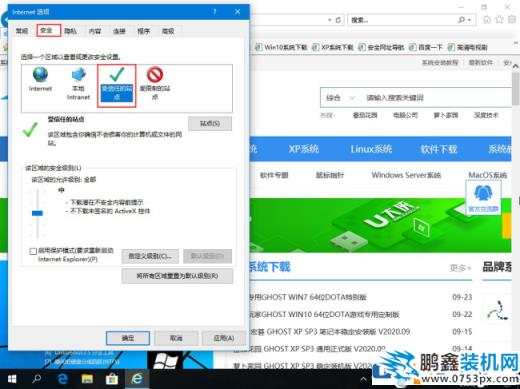Viewport: 520px width, 389px height.
Task: Click the 应用(A) button
Action: (x=224, y=338)
